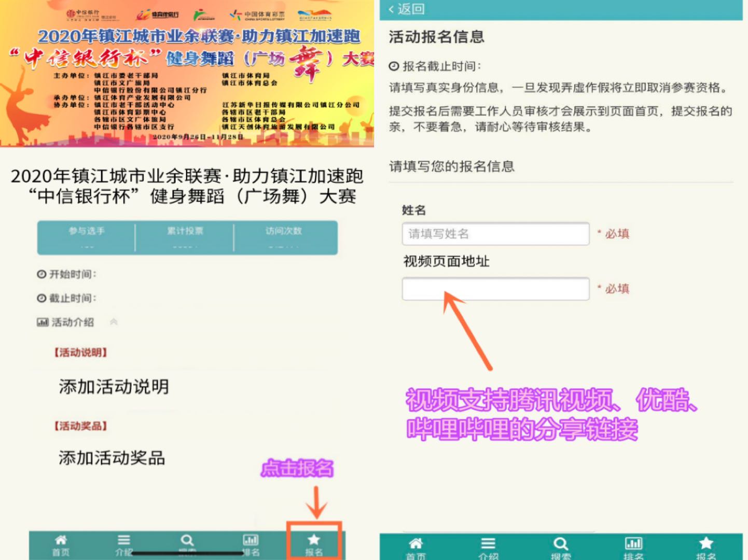Screen dimensions: 748x560
Task: Click the 请填写您的报名信息 heading
Action: pos(452,166)
